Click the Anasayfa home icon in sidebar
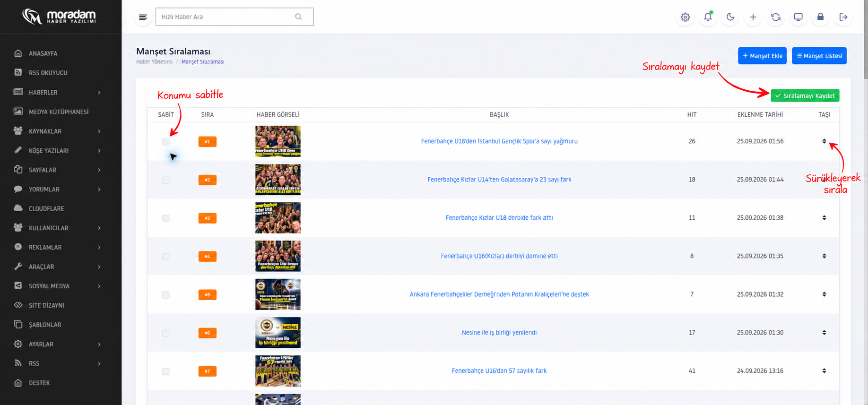 pos(18,53)
